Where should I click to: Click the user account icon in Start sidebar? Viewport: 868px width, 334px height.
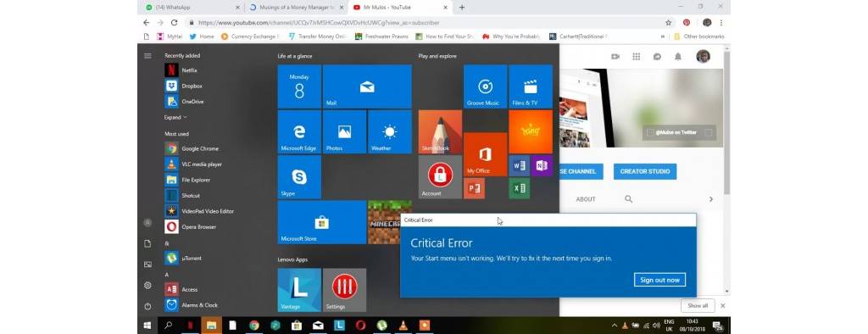click(147, 223)
